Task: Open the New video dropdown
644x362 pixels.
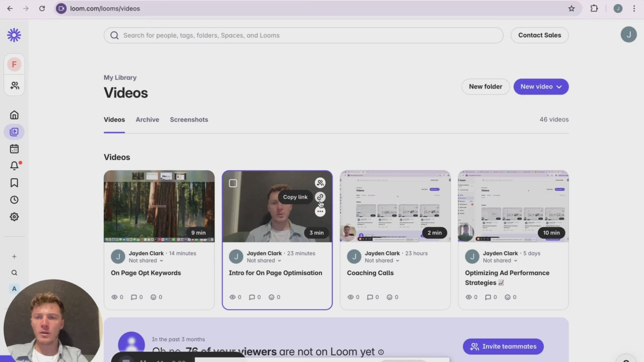Action: click(541, 87)
